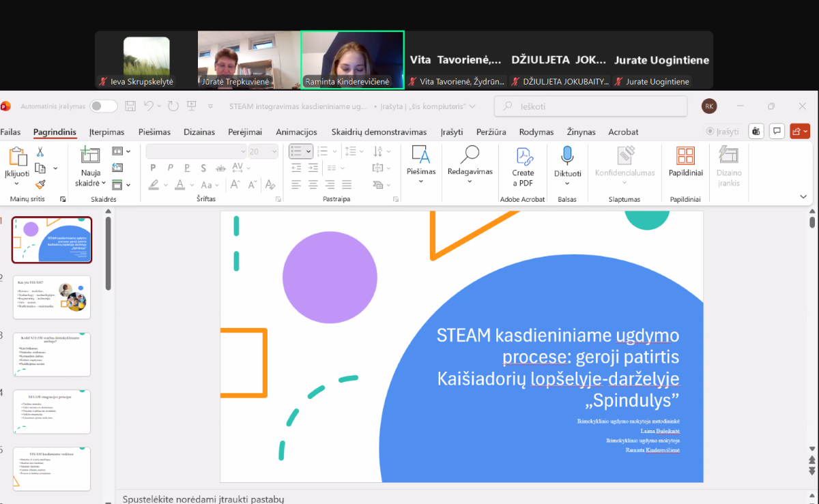819x504 pixels.
Task: Open the font size combo box
Action: point(262,151)
